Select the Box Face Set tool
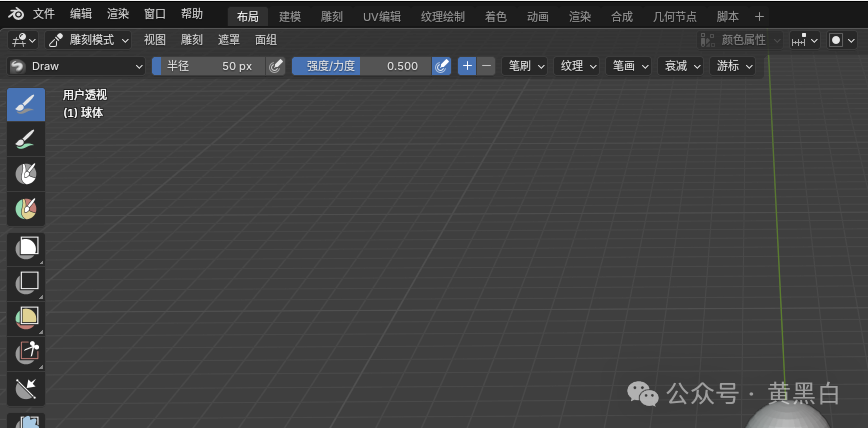Screen dimensions: 868x428 [x=26, y=318]
